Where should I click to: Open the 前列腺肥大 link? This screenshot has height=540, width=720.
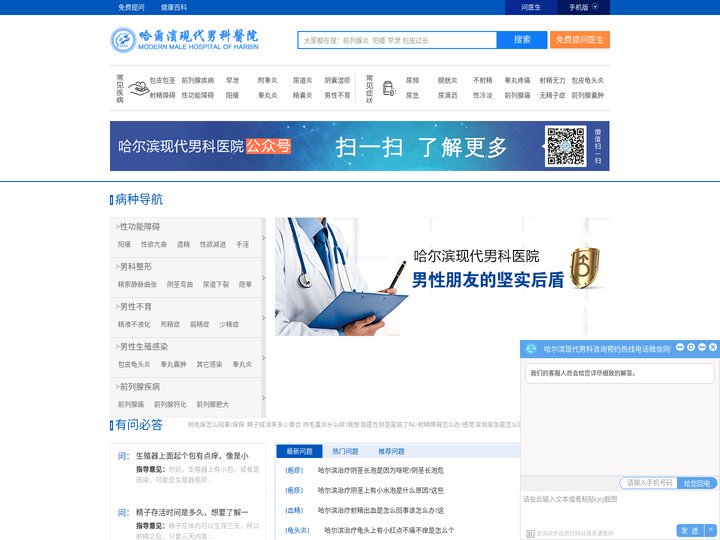pos(213,404)
